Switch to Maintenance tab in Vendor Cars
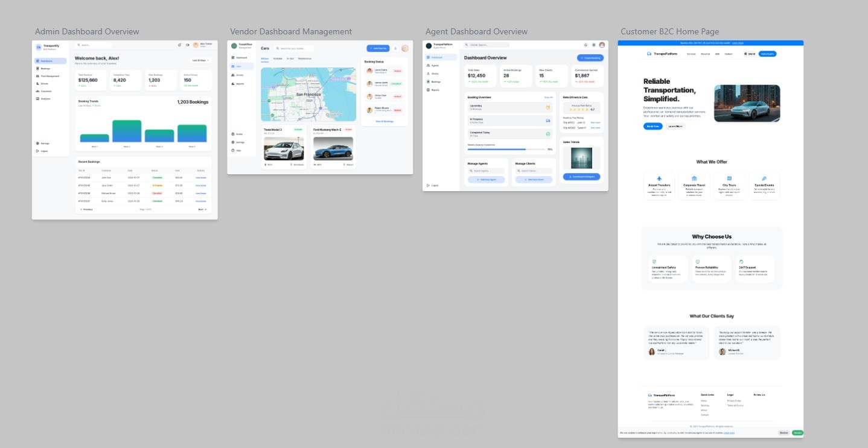Screen dimensions: 868x448 pyautogui.click(x=305, y=58)
